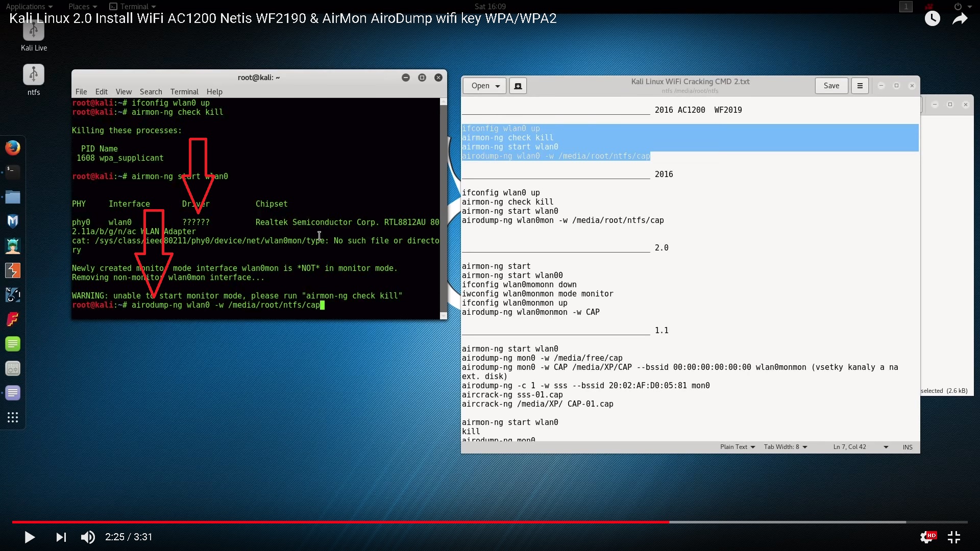Open the terminal's Search menu
The image size is (980, 551).
point(151,92)
